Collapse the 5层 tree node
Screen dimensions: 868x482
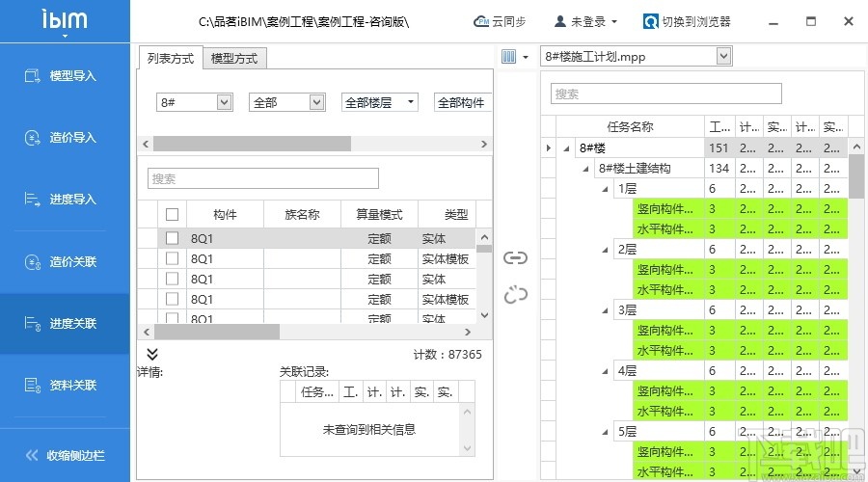click(605, 432)
